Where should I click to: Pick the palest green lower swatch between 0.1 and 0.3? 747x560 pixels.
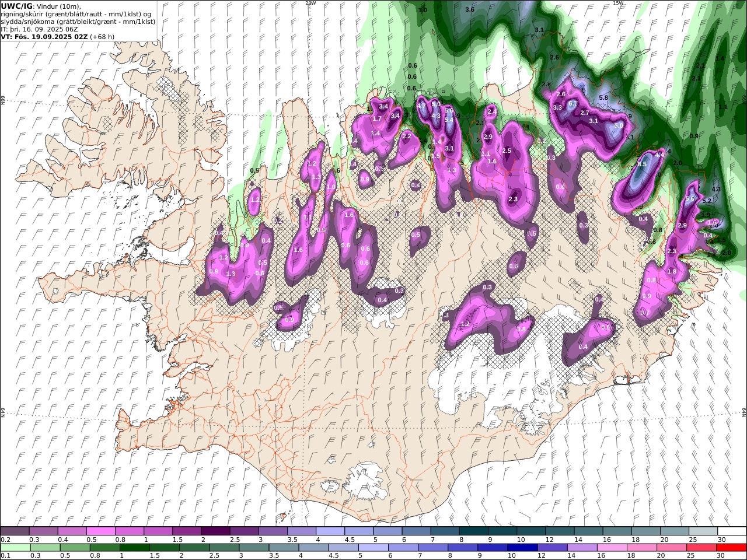point(15,548)
